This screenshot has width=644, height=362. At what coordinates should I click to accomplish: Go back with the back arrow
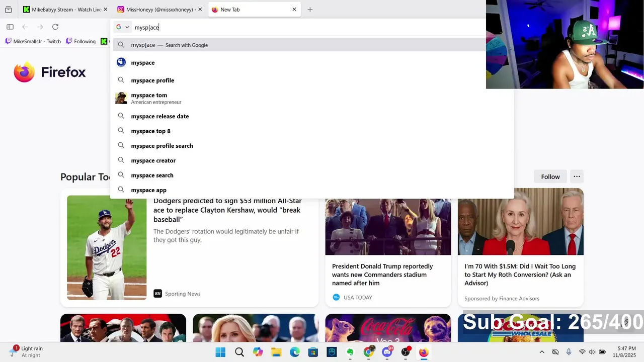(x=25, y=27)
